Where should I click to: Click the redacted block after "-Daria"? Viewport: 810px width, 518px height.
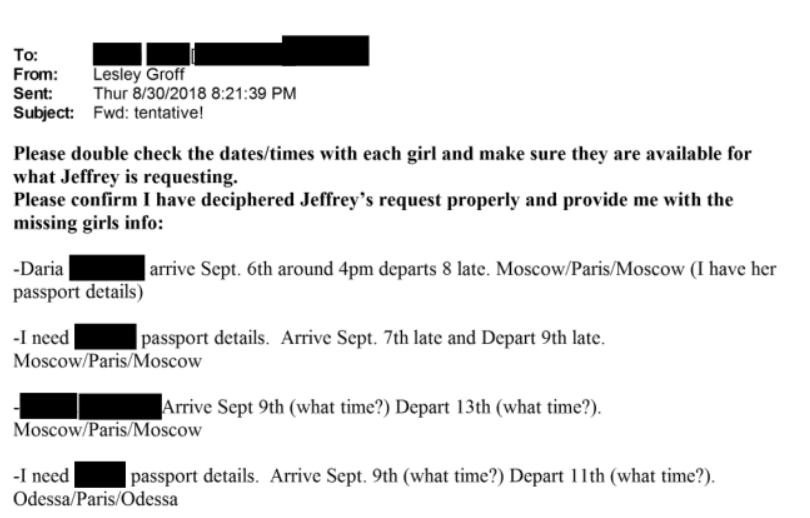[x=108, y=267]
